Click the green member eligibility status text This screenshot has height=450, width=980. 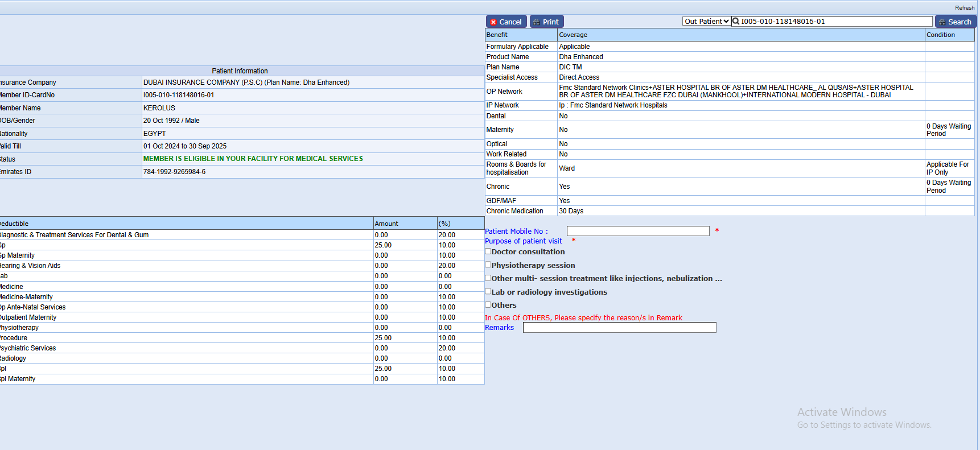pyautogui.click(x=253, y=159)
